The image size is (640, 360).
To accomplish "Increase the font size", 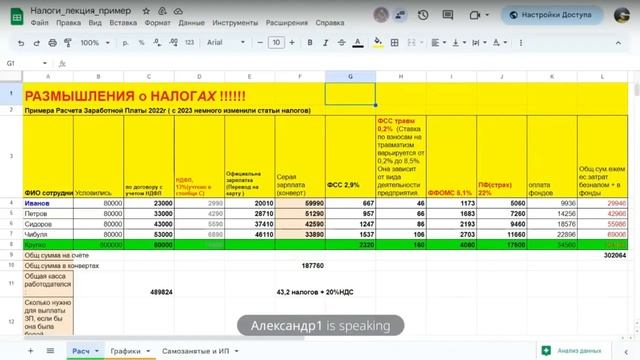I will coord(292,43).
